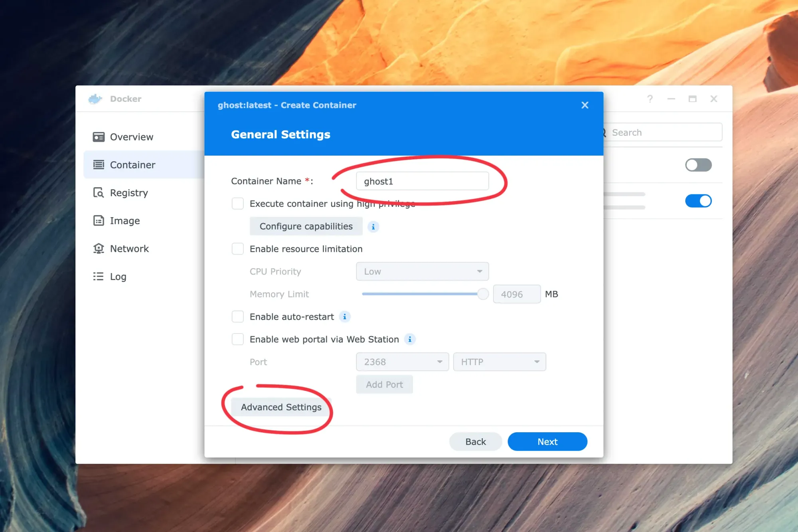
Task: Open Docker window help question mark
Action: click(650, 99)
